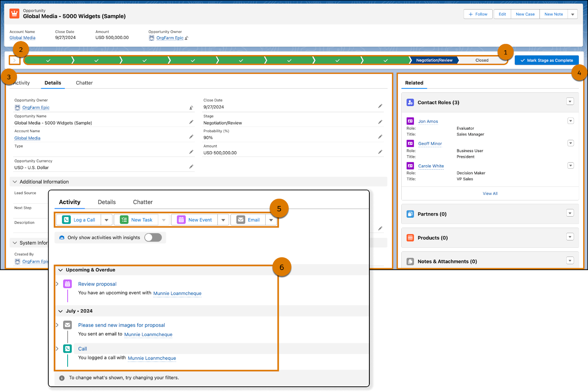Expand the Review proposal item

57,284
